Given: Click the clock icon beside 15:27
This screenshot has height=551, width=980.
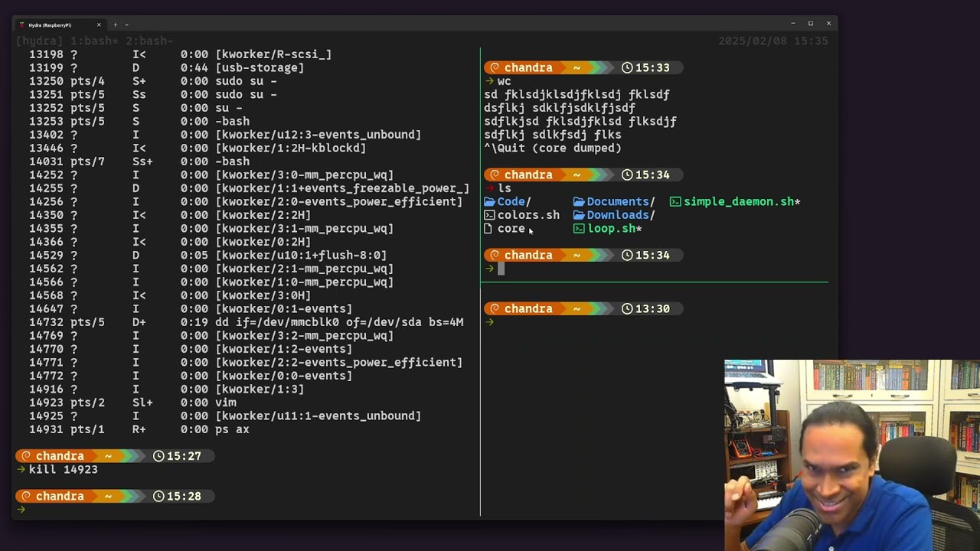Looking at the screenshot, I should click(x=158, y=456).
